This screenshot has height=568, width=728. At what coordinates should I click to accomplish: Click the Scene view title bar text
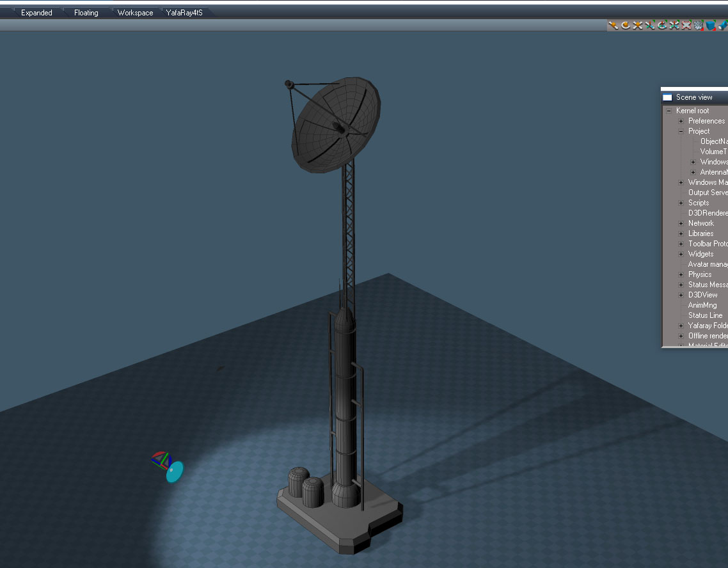click(x=693, y=97)
